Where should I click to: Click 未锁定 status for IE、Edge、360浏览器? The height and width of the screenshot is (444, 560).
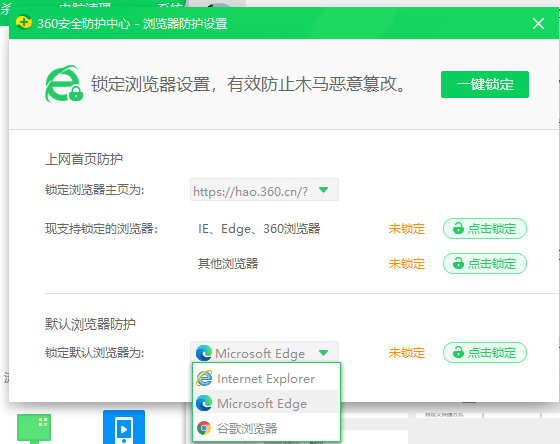407,229
